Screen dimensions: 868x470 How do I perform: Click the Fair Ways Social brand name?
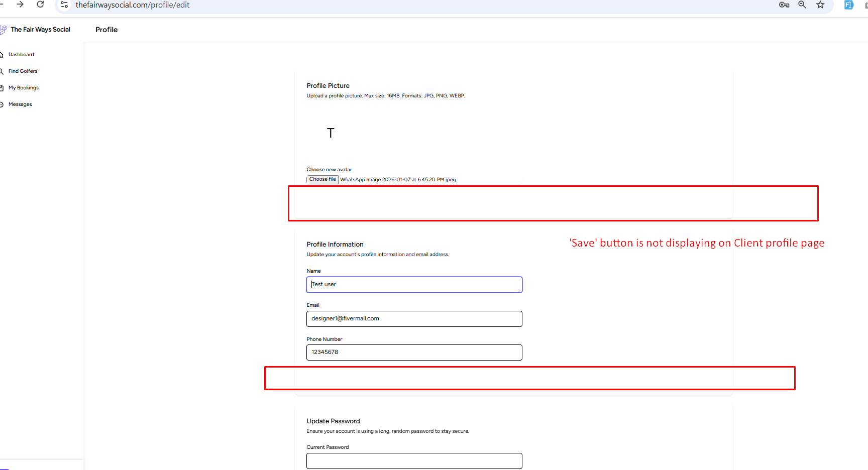(x=40, y=30)
